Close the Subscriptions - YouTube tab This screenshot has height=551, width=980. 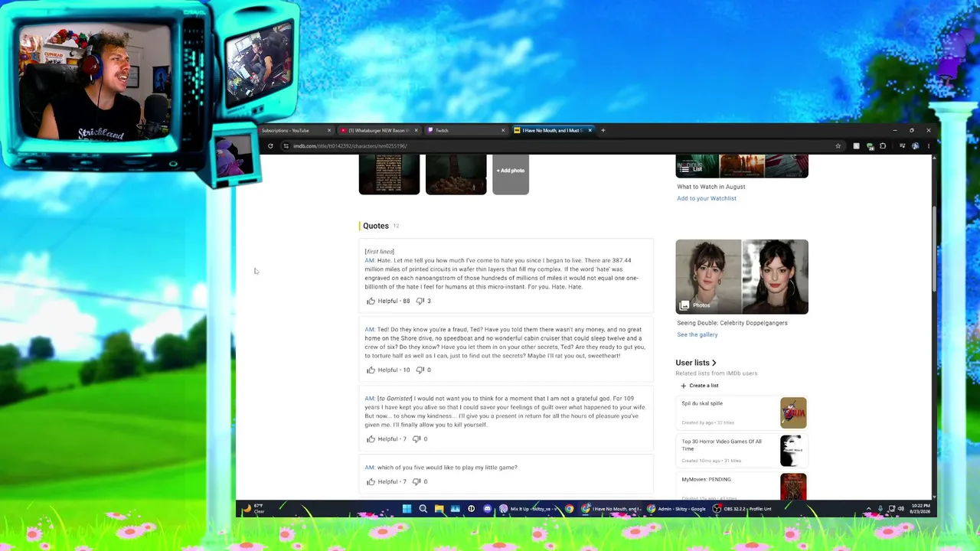(x=329, y=131)
